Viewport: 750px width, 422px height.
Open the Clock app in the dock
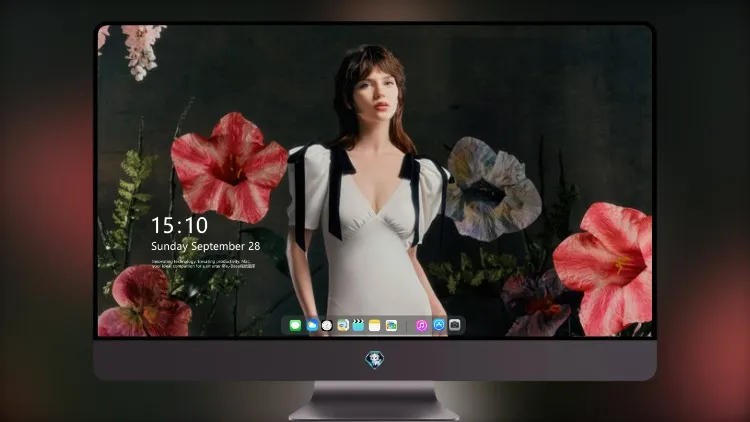click(327, 325)
